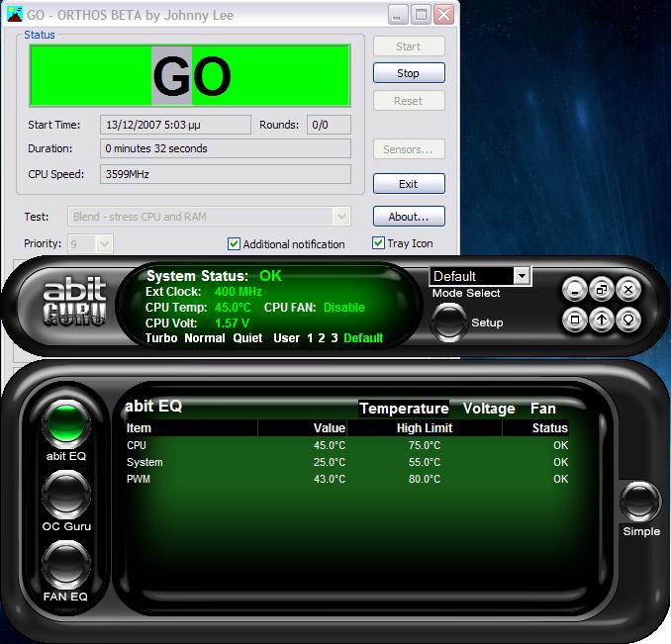Click the CPU Speed 3599MHz field
671x644 pixels.
pyautogui.click(x=226, y=174)
